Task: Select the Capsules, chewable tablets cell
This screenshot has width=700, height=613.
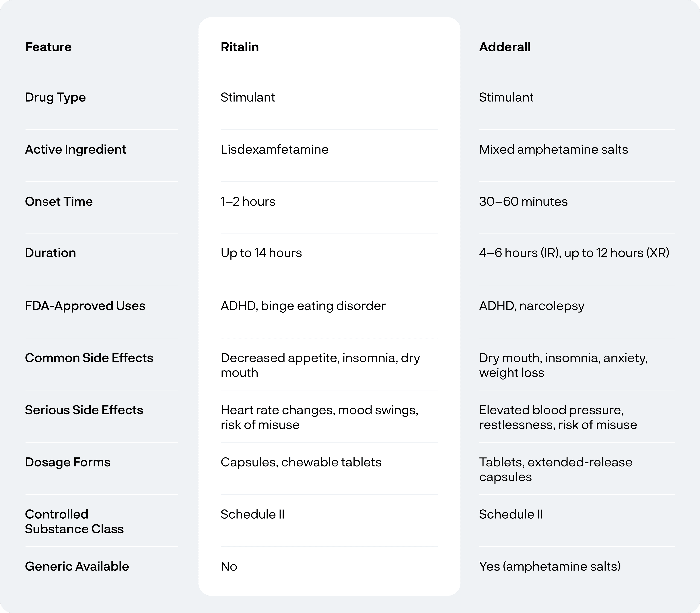Action: (x=301, y=462)
